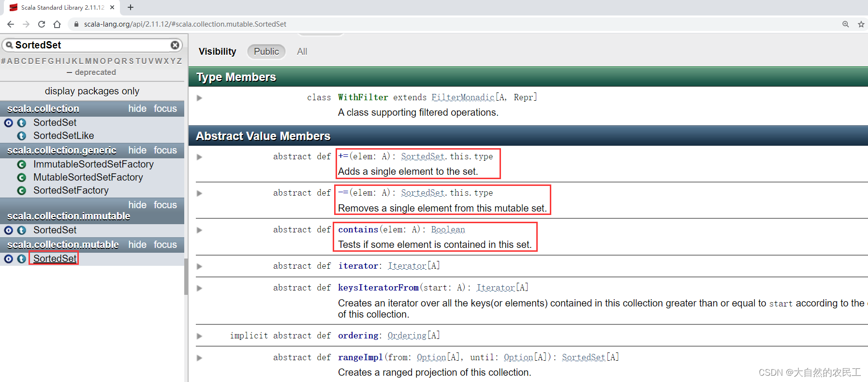
Task: Open mutable SortedSet in the sidebar
Action: tap(55, 259)
